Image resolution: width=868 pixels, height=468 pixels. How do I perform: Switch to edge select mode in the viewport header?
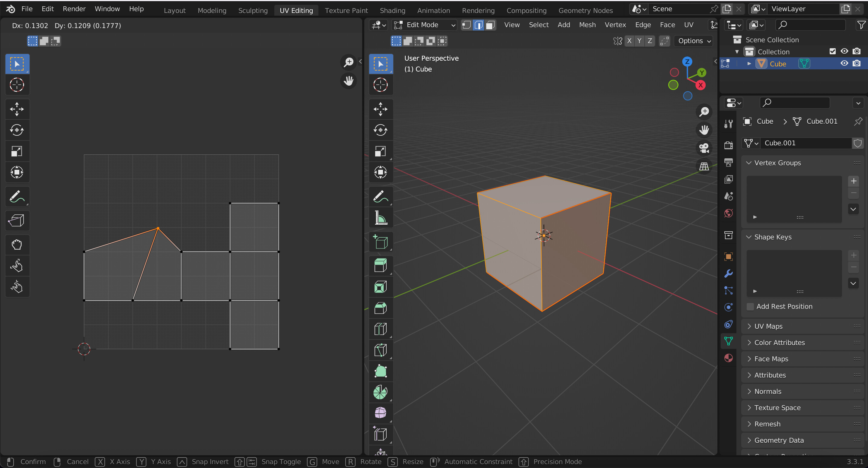[478, 25]
